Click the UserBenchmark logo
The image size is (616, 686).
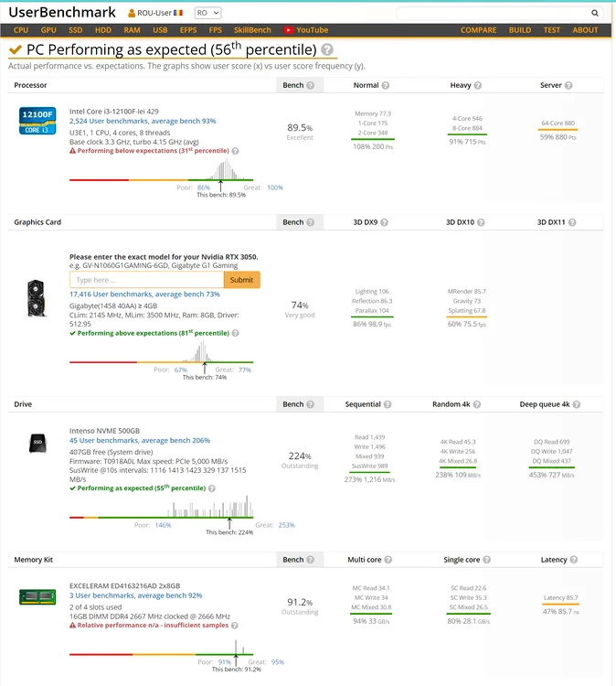pos(62,13)
